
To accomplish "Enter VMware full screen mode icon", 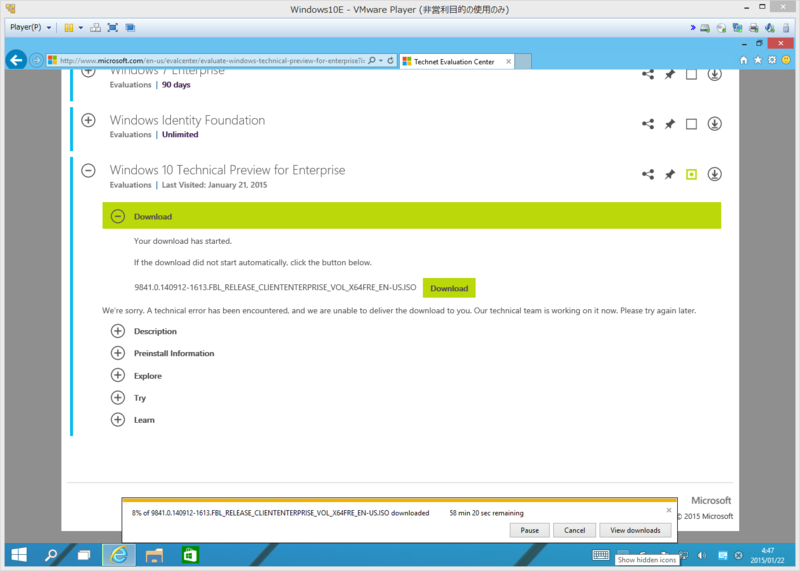I will pyautogui.click(x=113, y=28).
